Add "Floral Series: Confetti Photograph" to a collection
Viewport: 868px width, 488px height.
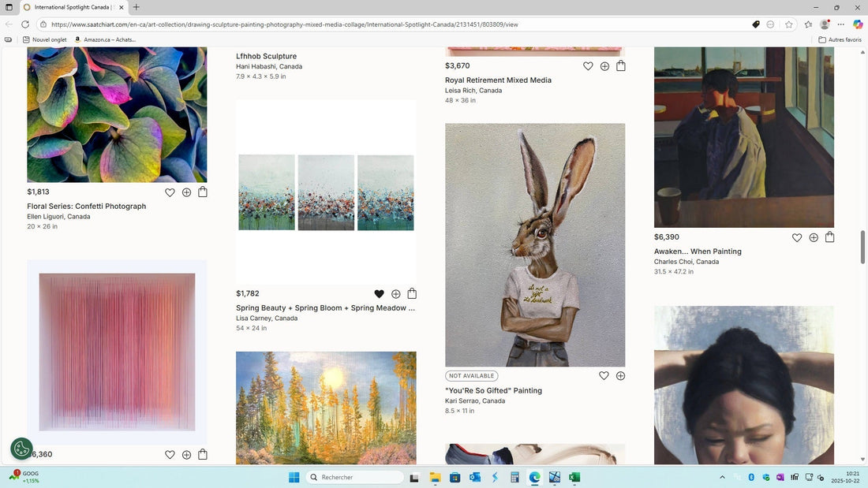click(186, 192)
